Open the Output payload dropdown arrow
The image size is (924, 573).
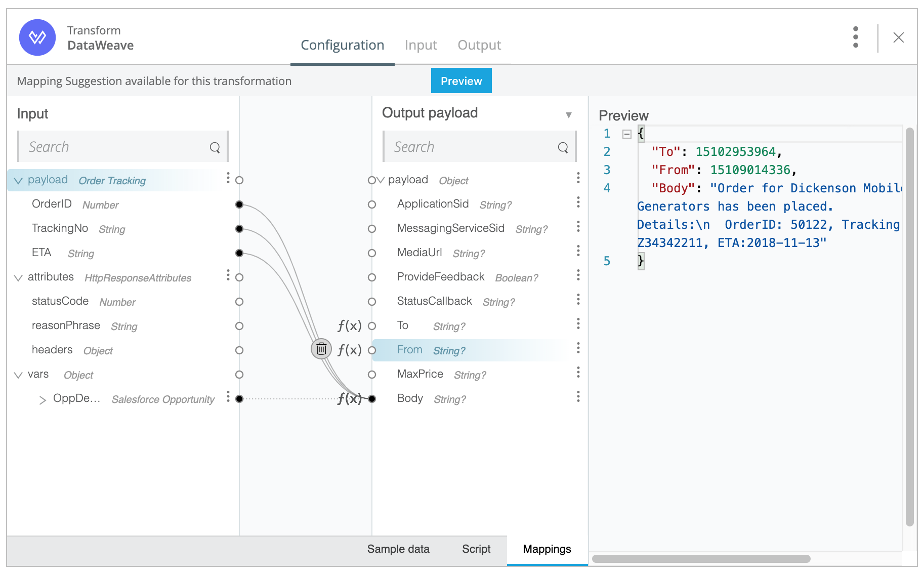[x=570, y=115]
